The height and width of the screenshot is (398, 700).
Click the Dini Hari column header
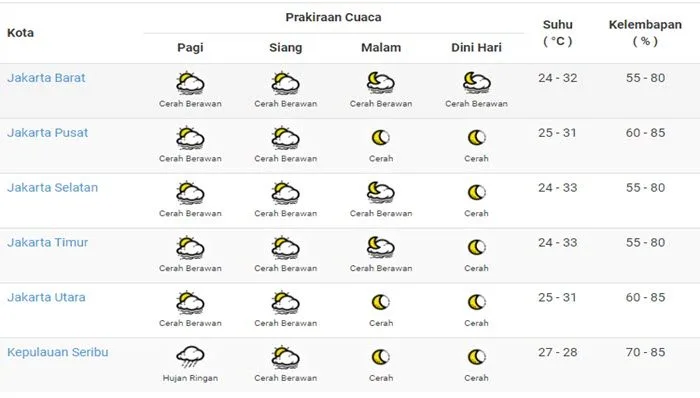click(476, 47)
